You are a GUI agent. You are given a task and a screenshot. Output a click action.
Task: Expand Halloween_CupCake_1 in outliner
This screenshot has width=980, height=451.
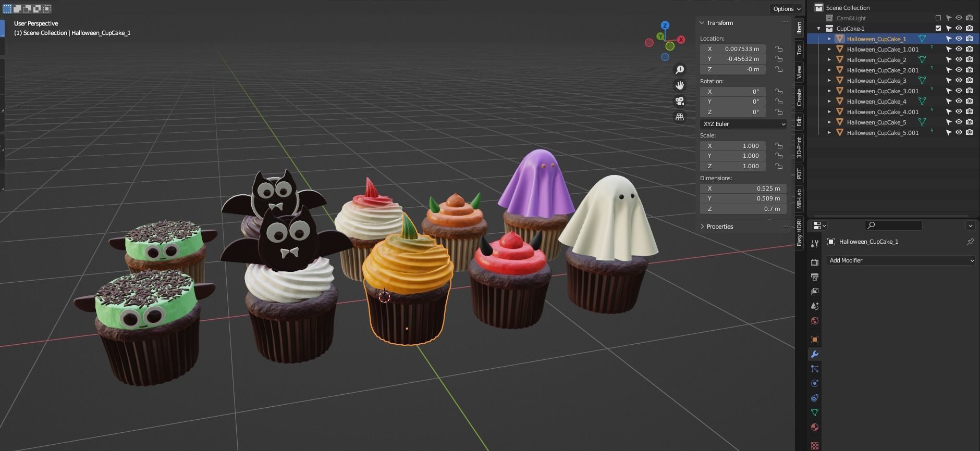pos(829,39)
